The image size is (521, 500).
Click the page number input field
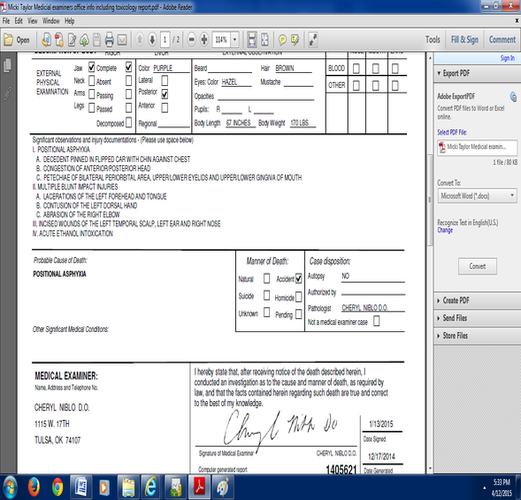tap(165, 40)
